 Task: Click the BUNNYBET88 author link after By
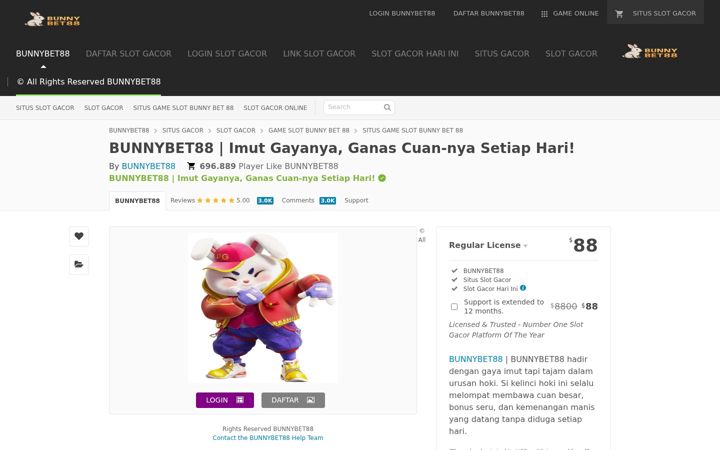pos(148,166)
